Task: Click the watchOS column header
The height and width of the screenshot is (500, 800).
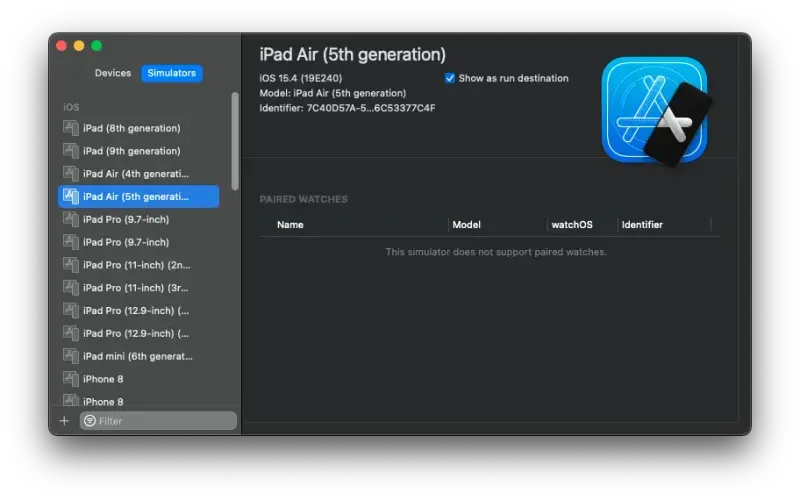Action: (572, 224)
